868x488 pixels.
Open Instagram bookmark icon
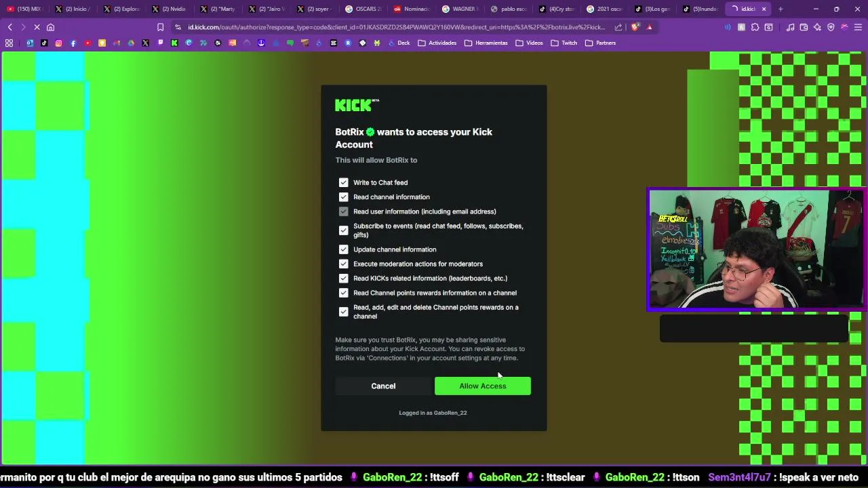click(58, 43)
